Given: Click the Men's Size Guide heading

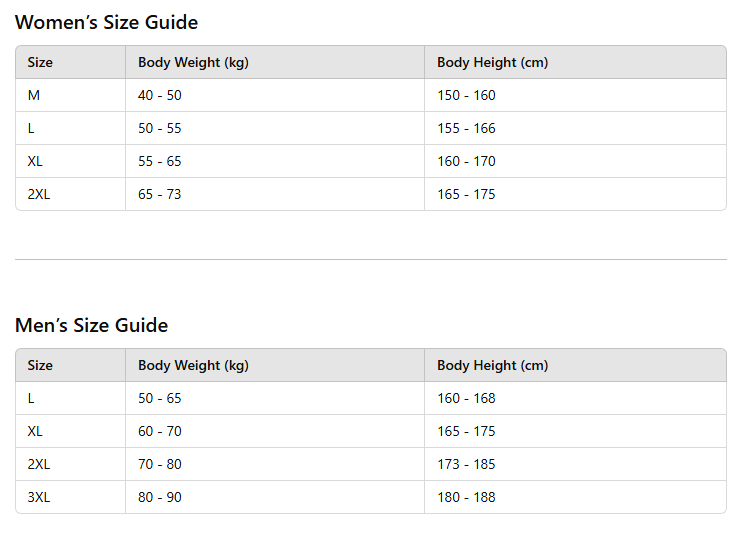Looking at the screenshot, I should [x=91, y=325].
